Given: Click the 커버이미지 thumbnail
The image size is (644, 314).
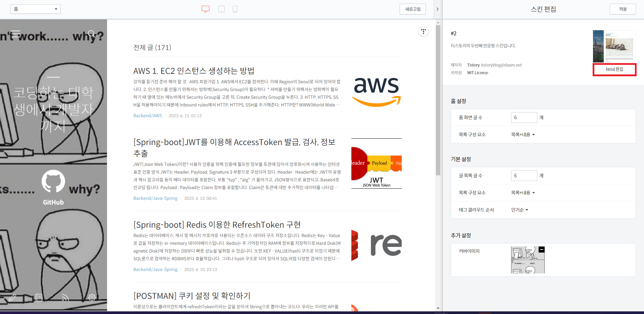Looking at the screenshot, I should (528, 260).
